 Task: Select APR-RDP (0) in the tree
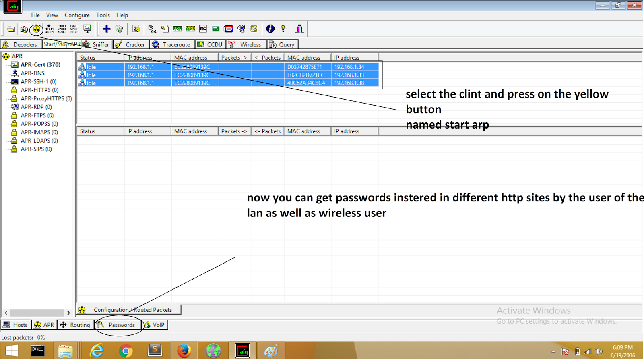click(36, 107)
